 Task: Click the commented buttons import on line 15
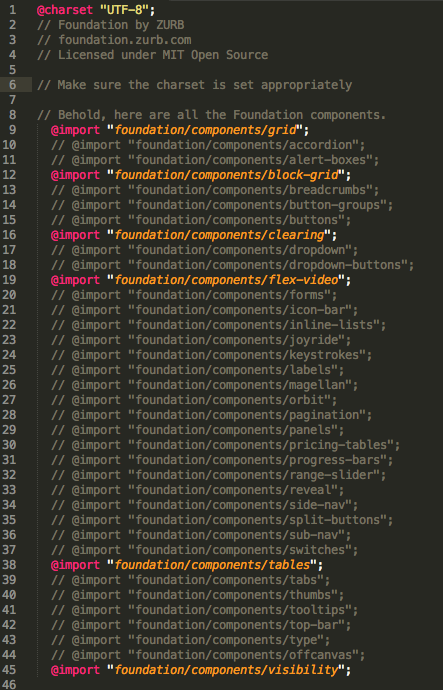(201, 220)
